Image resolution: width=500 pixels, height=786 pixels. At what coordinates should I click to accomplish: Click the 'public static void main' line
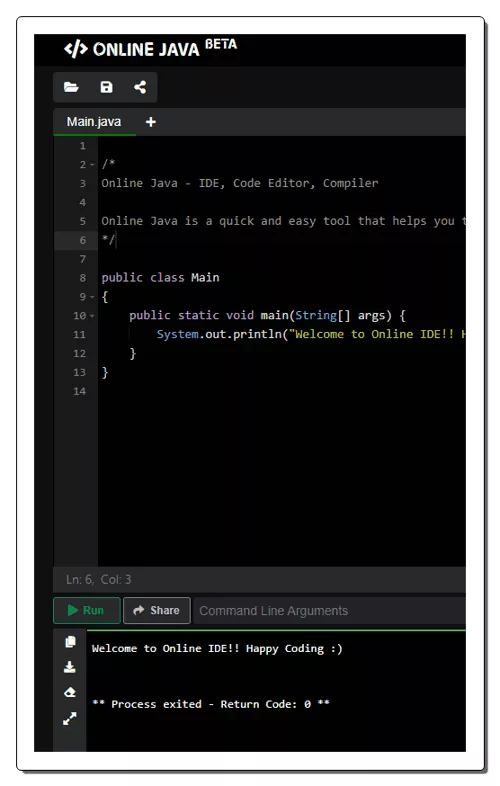[x=267, y=315]
